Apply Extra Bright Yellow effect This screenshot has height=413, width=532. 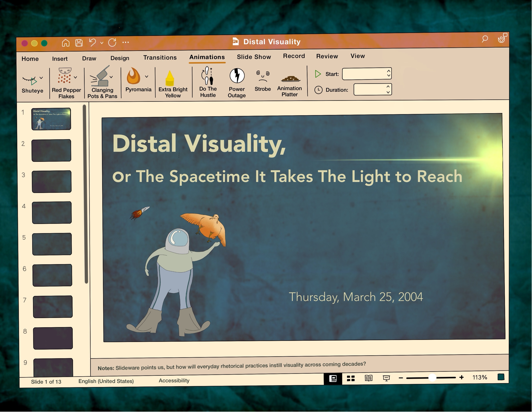[x=173, y=84]
